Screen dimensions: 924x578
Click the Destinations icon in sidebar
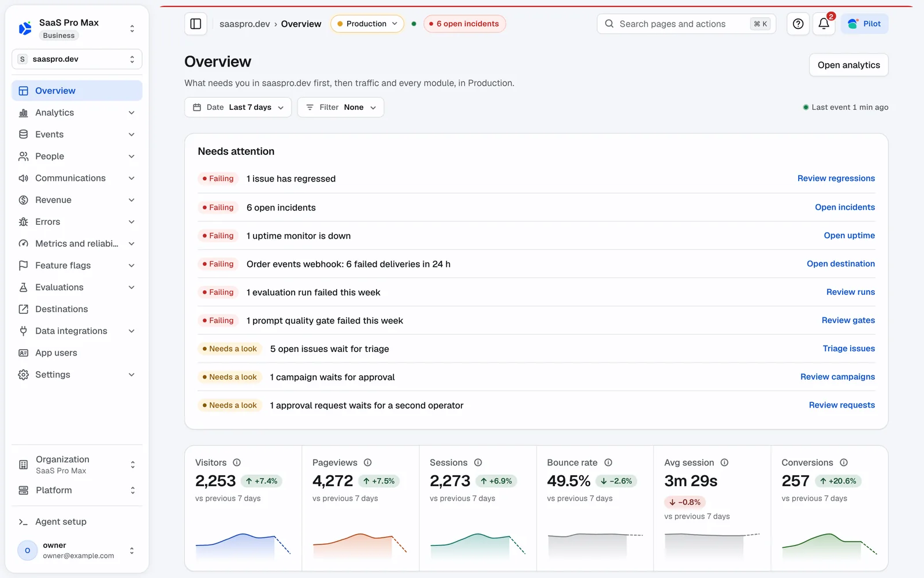[x=24, y=309]
